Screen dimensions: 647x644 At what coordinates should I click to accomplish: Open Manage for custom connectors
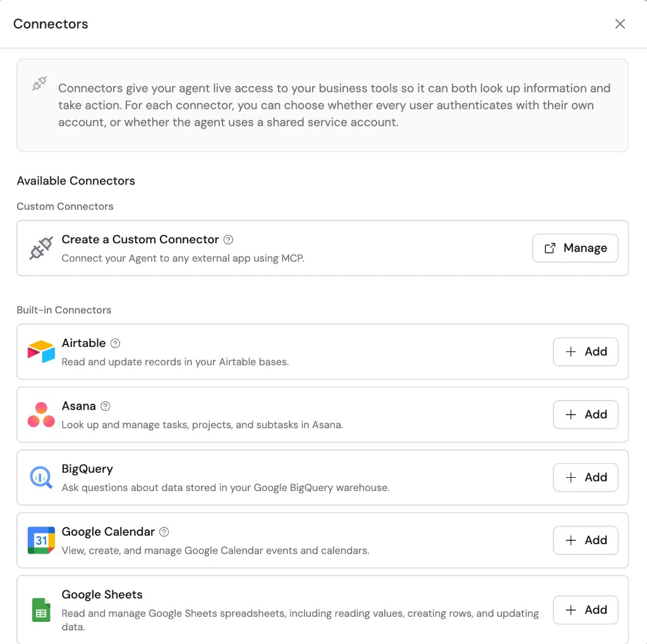click(x=575, y=248)
